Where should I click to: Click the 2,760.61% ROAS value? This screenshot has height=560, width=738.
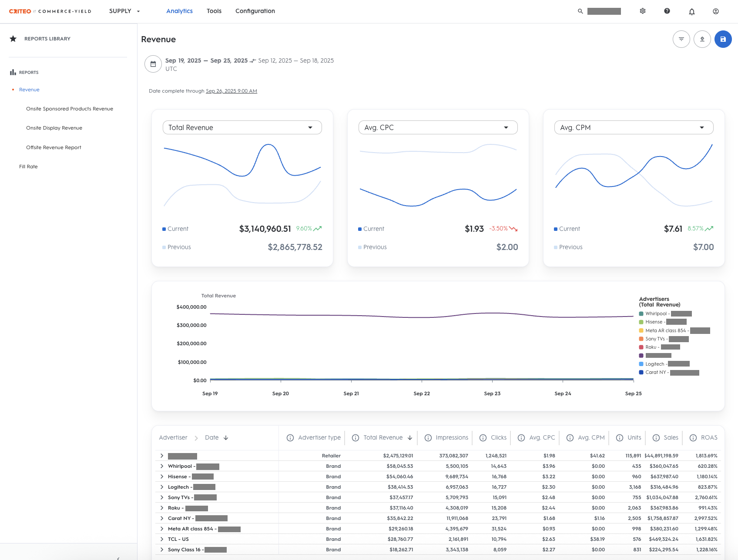pyautogui.click(x=706, y=497)
